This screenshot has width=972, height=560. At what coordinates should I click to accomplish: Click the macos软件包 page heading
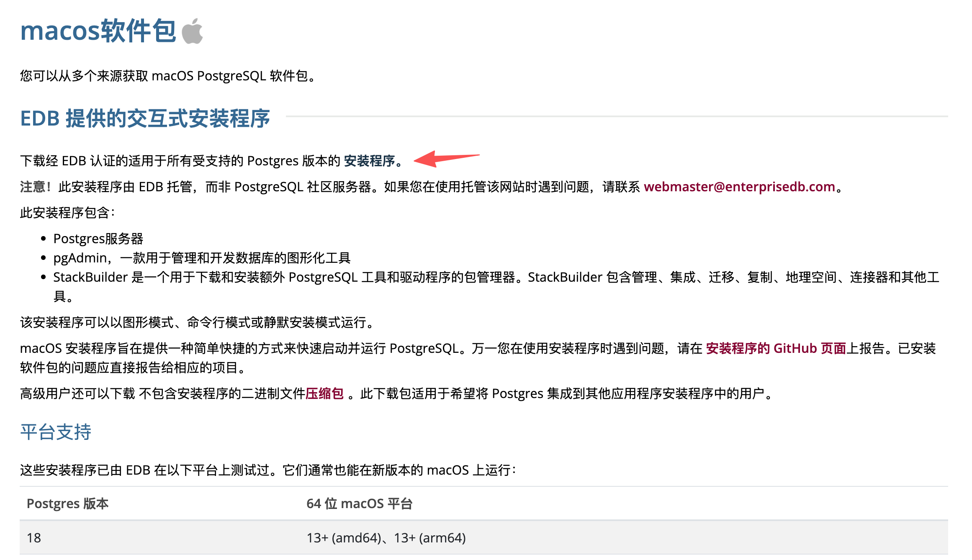click(98, 31)
